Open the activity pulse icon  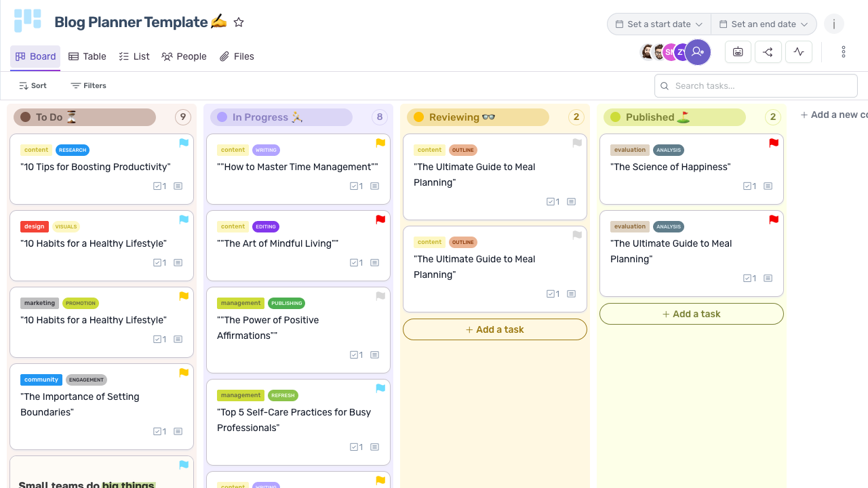click(x=799, y=52)
